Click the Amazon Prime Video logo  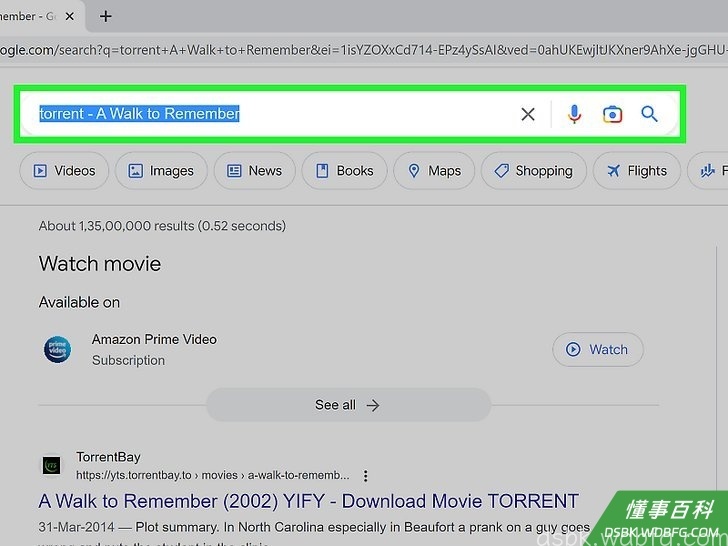point(58,350)
